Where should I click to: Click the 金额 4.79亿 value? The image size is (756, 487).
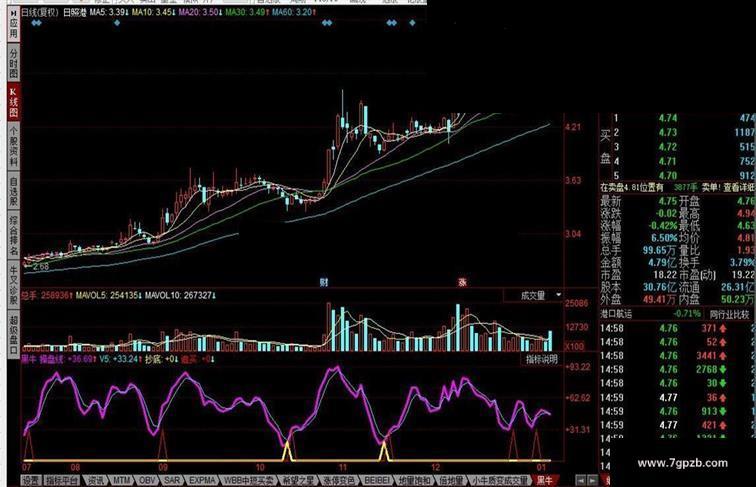click(662, 263)
